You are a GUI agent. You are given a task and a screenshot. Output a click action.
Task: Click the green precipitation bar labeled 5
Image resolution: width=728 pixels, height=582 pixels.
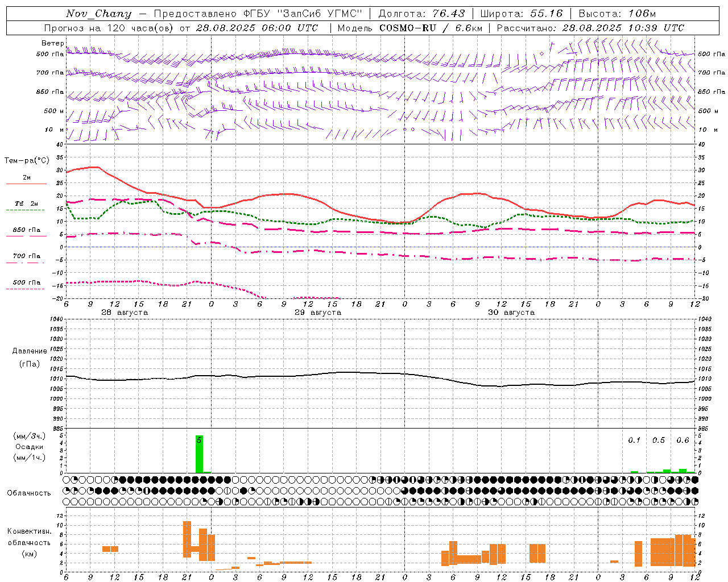[199, 454]
